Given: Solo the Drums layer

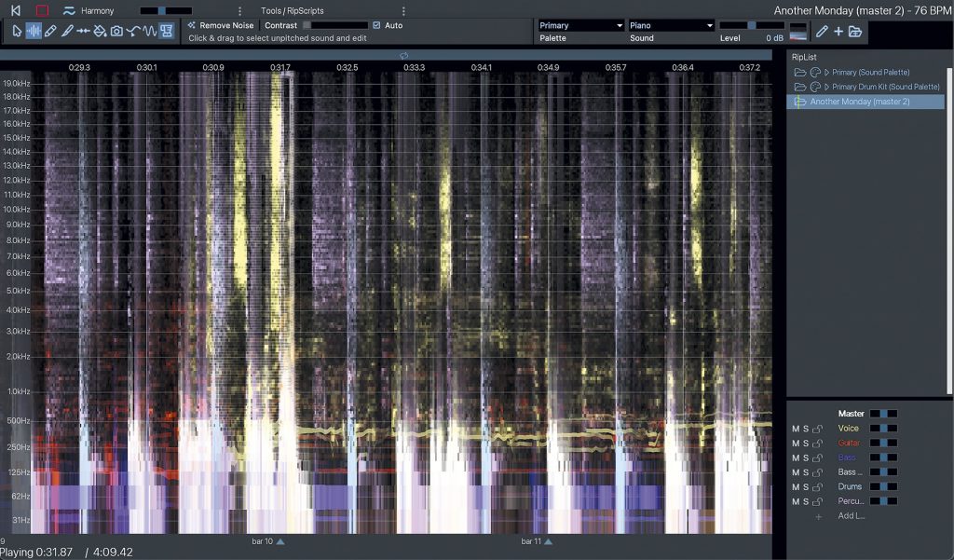Looking at the screenshot, I should [807, 486].
